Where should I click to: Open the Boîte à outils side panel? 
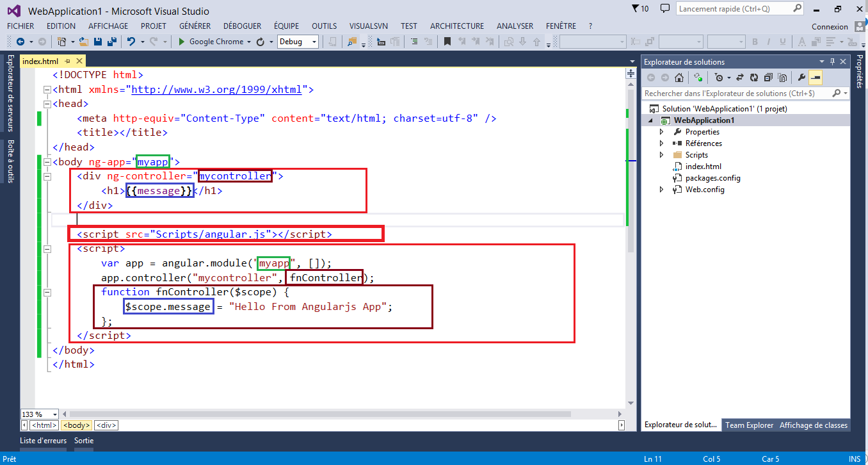tap(10, 161)
